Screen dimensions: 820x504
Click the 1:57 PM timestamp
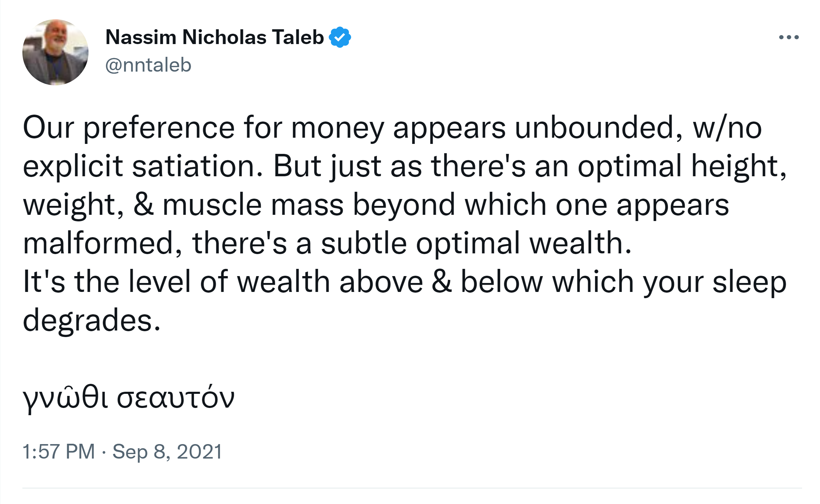(59, 451)
